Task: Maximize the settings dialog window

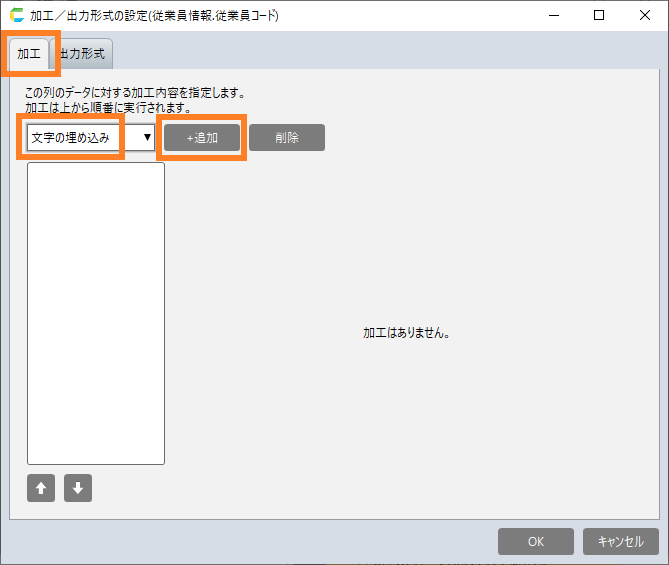Action: pyautogui.click(x=599, y=16)
